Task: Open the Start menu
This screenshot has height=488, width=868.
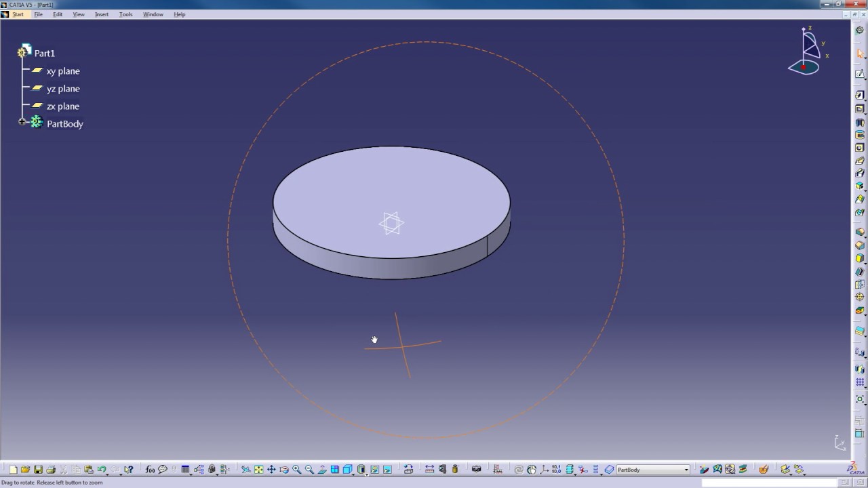Action: coord(18,14)
